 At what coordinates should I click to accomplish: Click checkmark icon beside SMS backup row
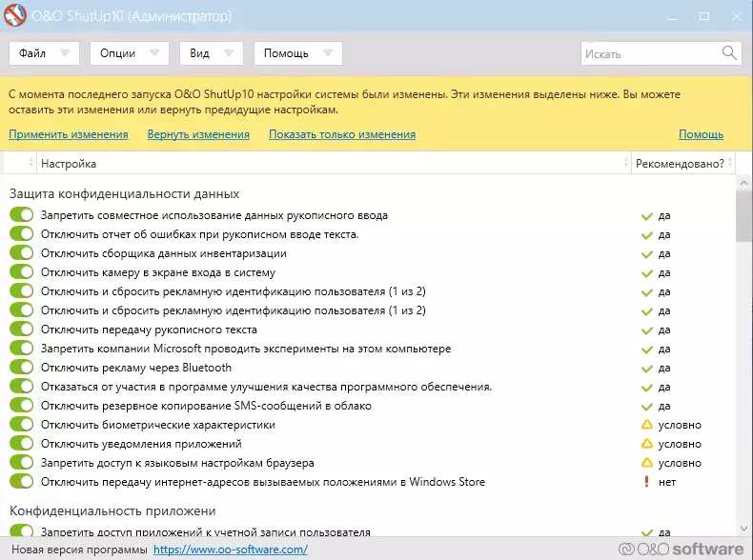pos(647,407)
